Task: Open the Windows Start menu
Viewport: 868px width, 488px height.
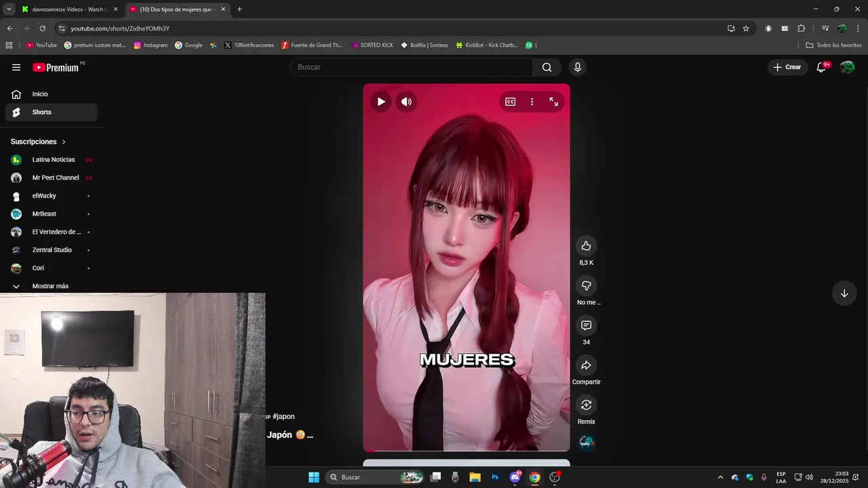Action: (314, 477)
